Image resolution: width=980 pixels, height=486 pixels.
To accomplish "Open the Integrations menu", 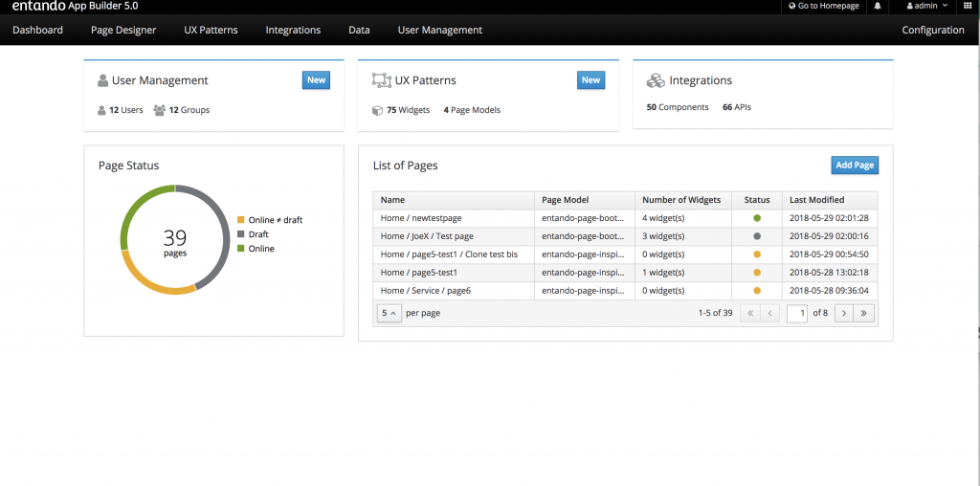I will click(x=293, y=30).
